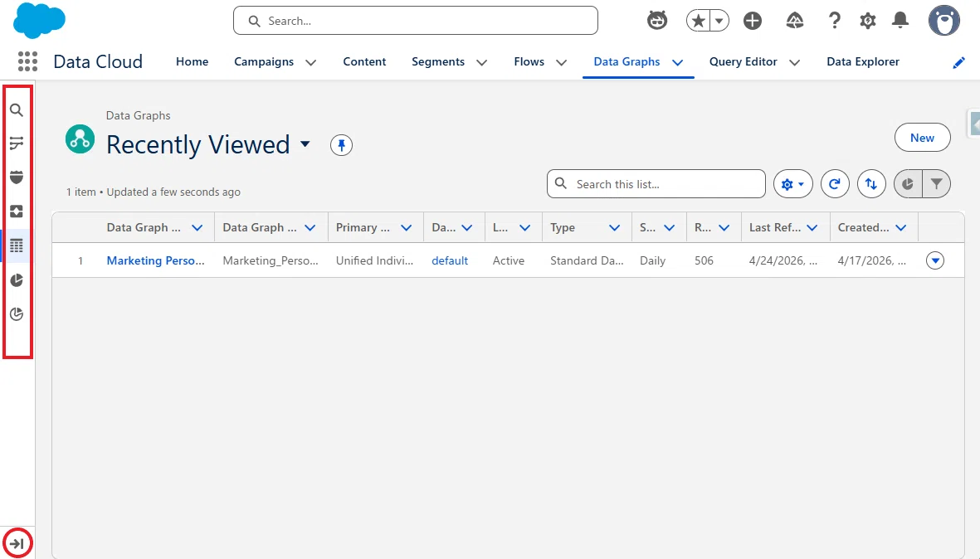
Task: Click the Search this list field
Action: point(656,184)
